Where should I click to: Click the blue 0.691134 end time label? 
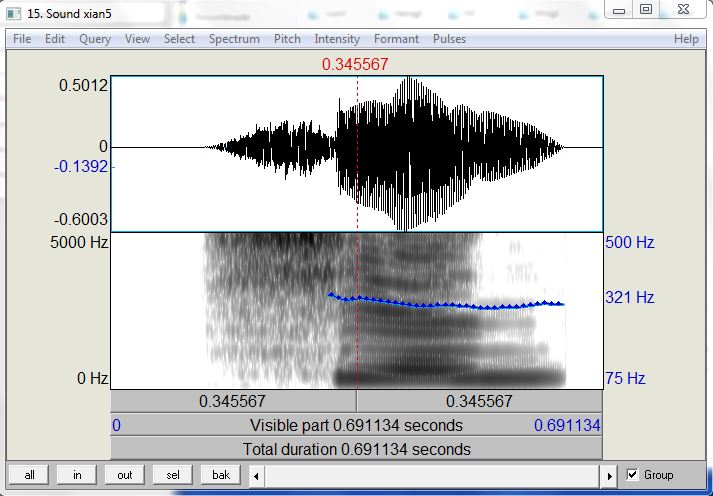point(567,426)
